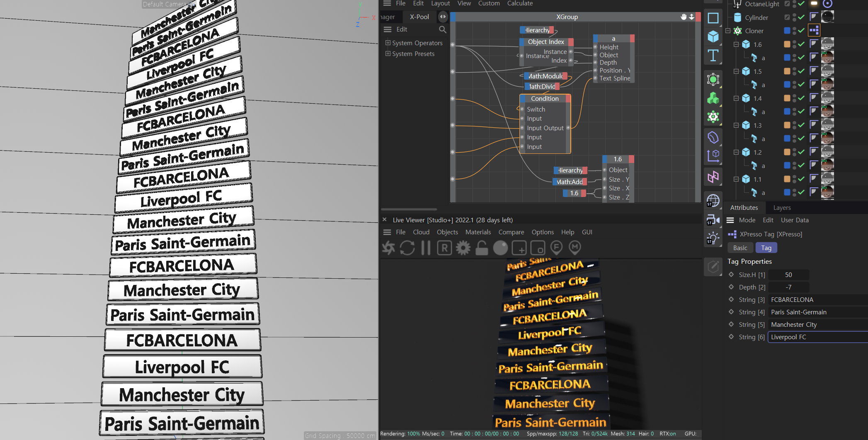Collapse the 1.4 cube hierarchy

[x=736, y=98]
